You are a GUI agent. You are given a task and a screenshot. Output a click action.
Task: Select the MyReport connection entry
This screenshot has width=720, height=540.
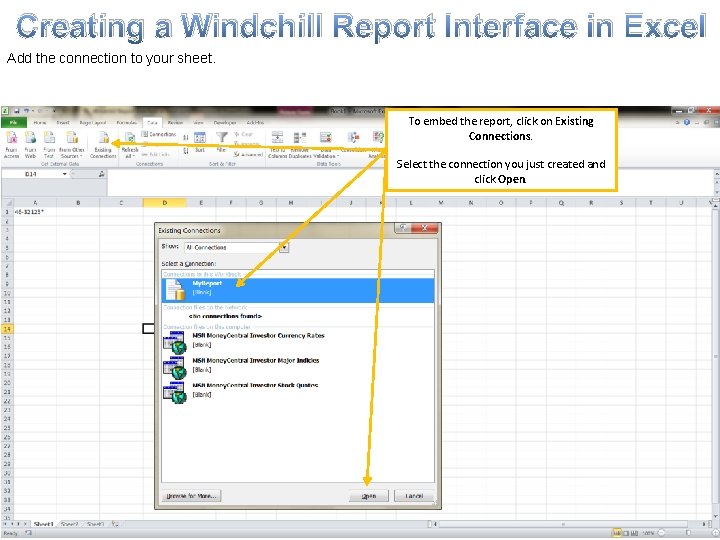[x=298, y=290]
